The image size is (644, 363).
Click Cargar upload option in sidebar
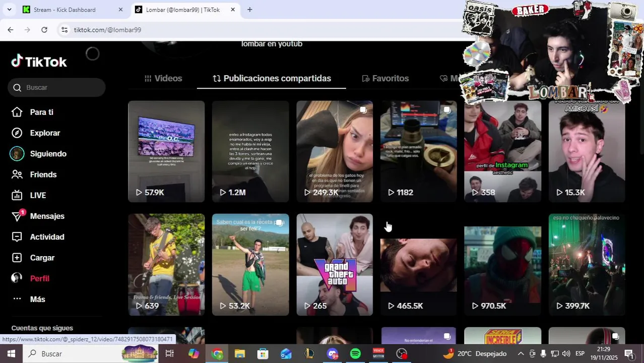[x=33, y=258]
